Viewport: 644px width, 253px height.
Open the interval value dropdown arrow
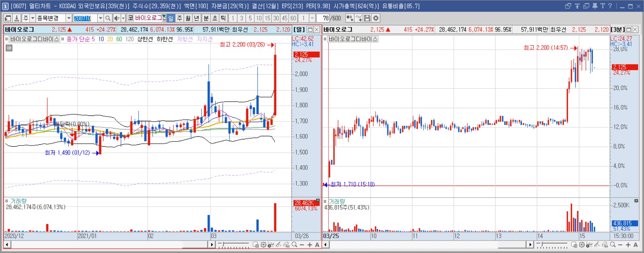click(312, 18)
